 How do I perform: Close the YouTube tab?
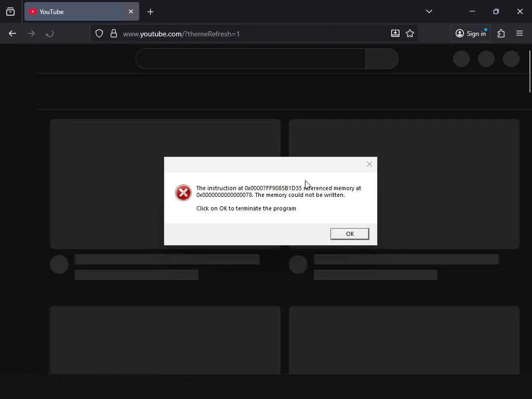[130, 11]
